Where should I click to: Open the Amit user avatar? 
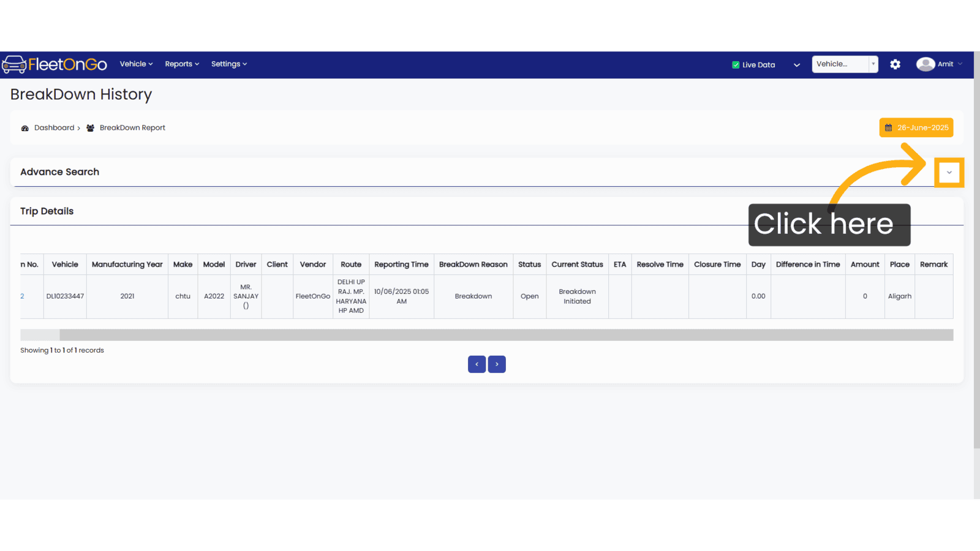point(925,64)
